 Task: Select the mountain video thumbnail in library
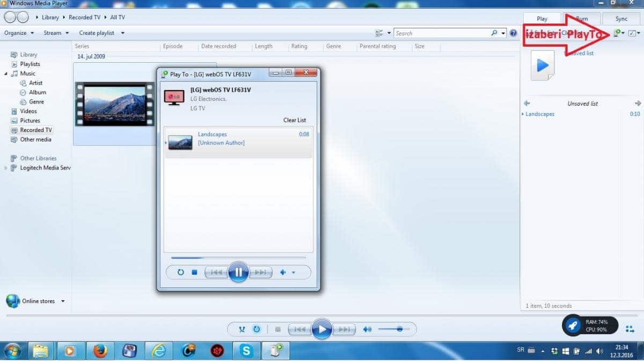[114, 104]
